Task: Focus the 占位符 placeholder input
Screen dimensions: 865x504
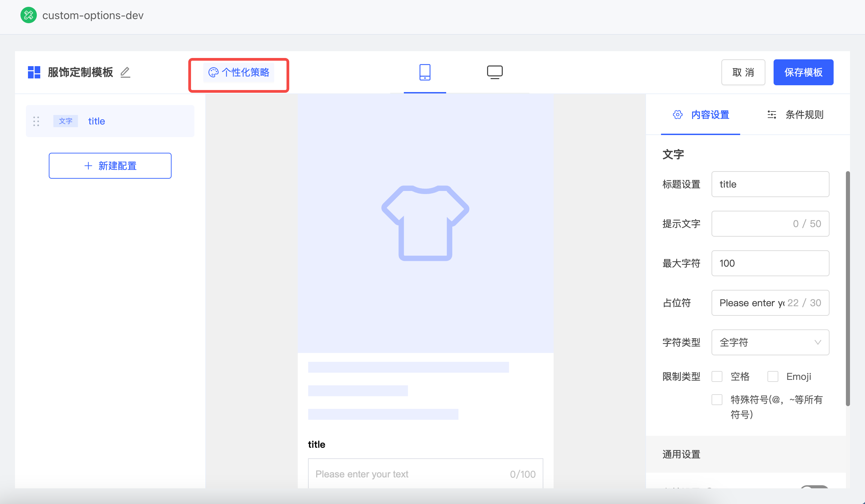Action: click(770, 303)
